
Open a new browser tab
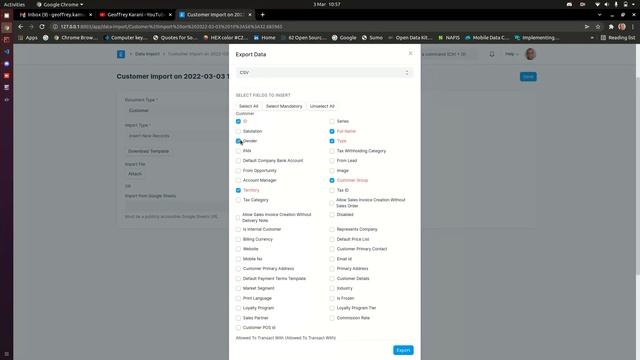[x=262, y=15]
